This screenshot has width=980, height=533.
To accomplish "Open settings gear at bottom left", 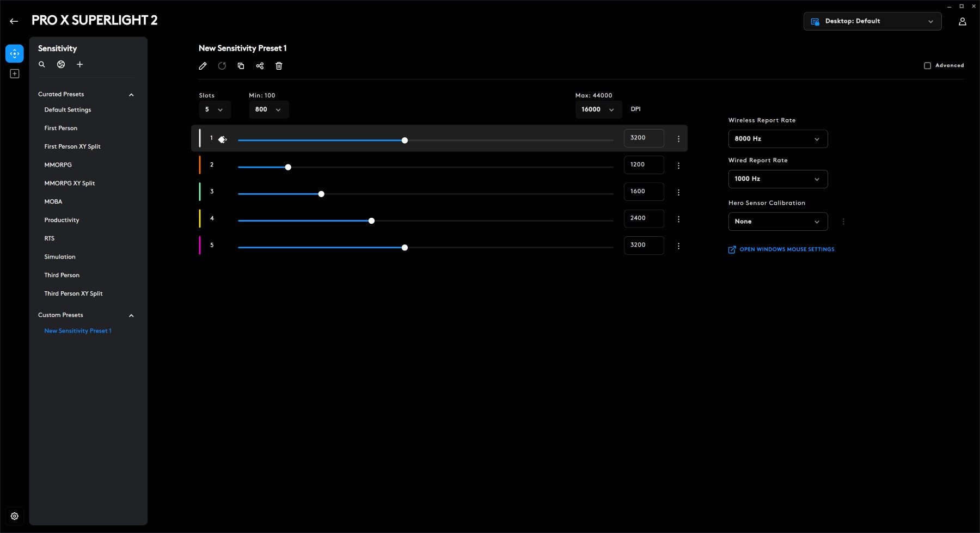I will pyautogui.click(x=15, y=516).
